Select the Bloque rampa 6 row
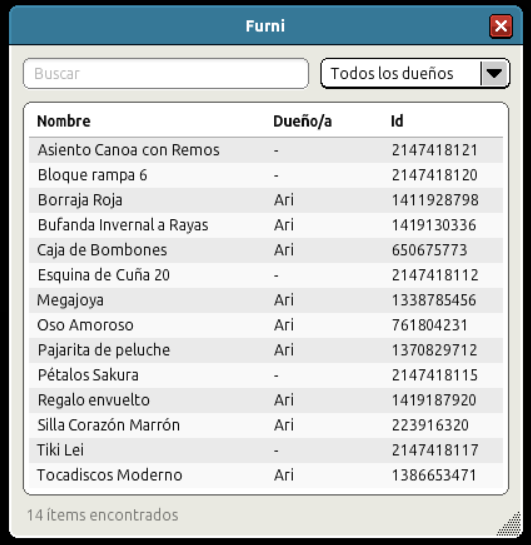The width and height of the screenshot is (531, 545). [266, 176]
